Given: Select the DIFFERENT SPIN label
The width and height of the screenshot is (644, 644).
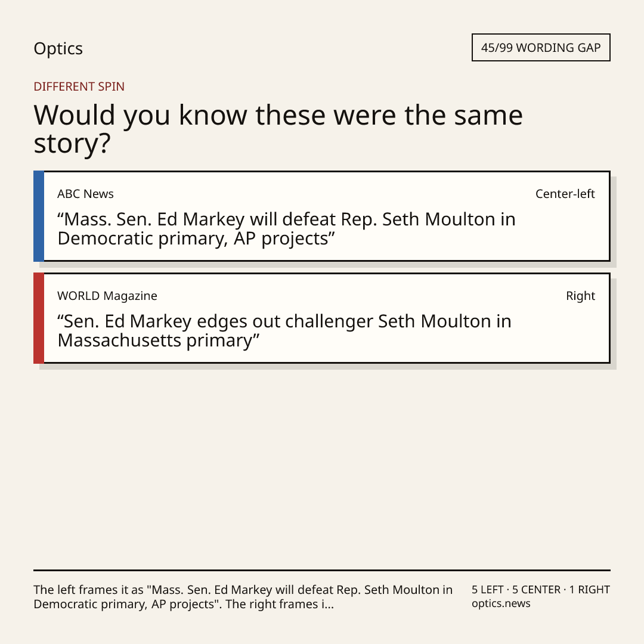Looking at the screenshot, I should [79, 86].
